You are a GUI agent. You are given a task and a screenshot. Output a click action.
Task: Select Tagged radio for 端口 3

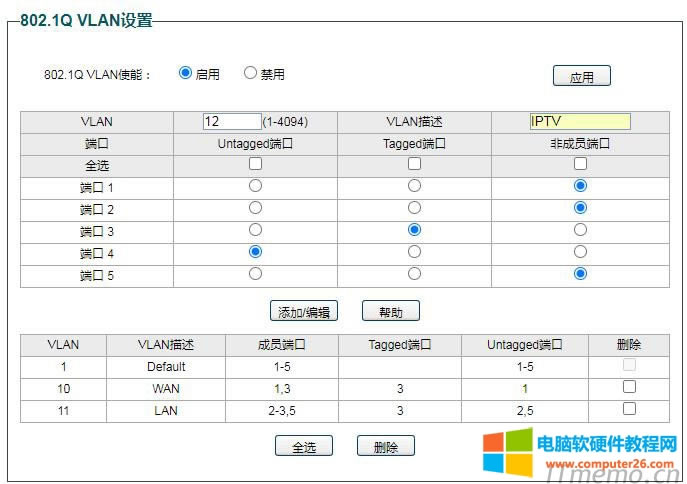414,230
